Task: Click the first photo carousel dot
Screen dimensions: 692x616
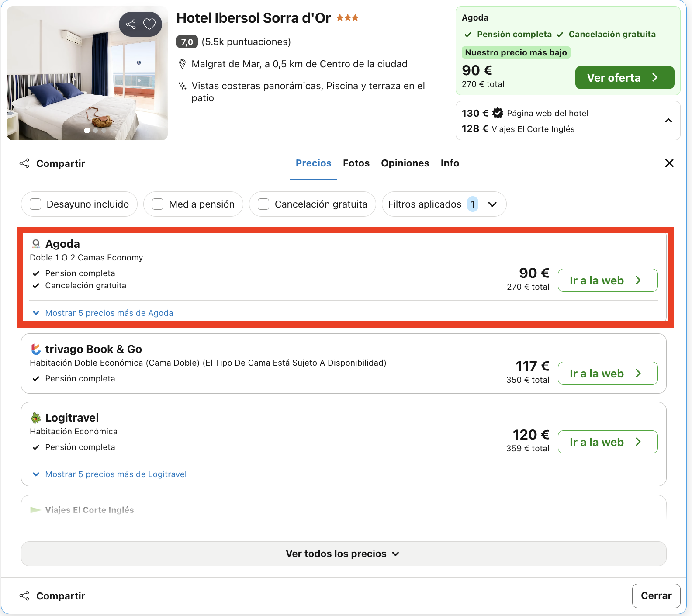Action: tap(87, 130)
